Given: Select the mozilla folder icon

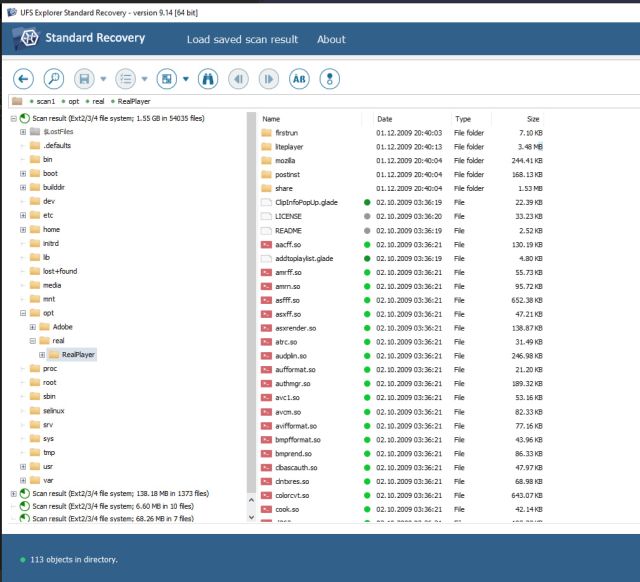Looking at the screenshot, I should [x=266, y=160].
